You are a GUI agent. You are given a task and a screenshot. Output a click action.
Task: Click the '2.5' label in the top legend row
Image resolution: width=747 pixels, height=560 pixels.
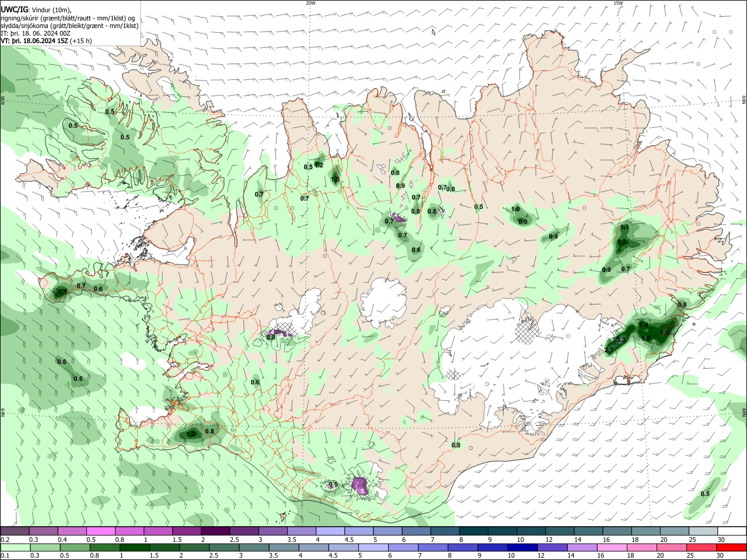(x=234, y=540)
